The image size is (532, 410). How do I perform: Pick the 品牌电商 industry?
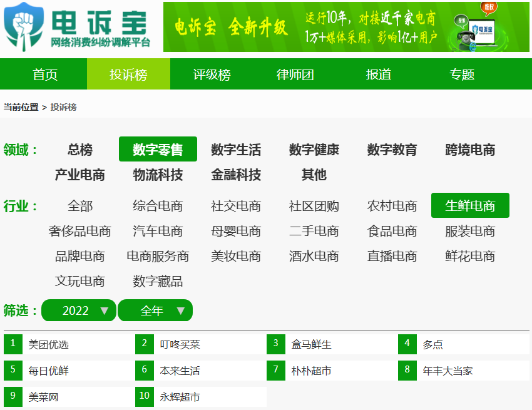point(80,256)
